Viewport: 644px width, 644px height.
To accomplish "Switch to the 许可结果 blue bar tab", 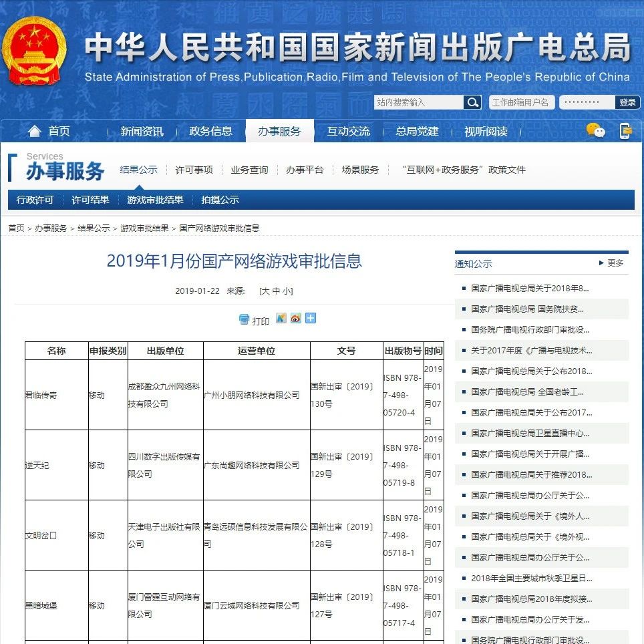I will coord(90,200).
